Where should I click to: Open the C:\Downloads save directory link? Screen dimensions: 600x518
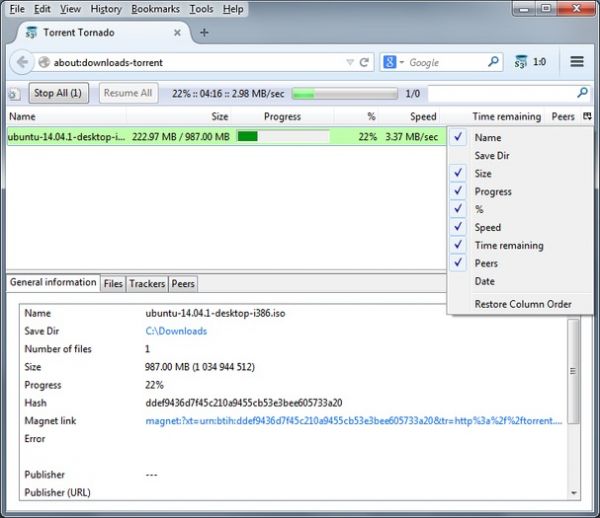tap(176, 331)
